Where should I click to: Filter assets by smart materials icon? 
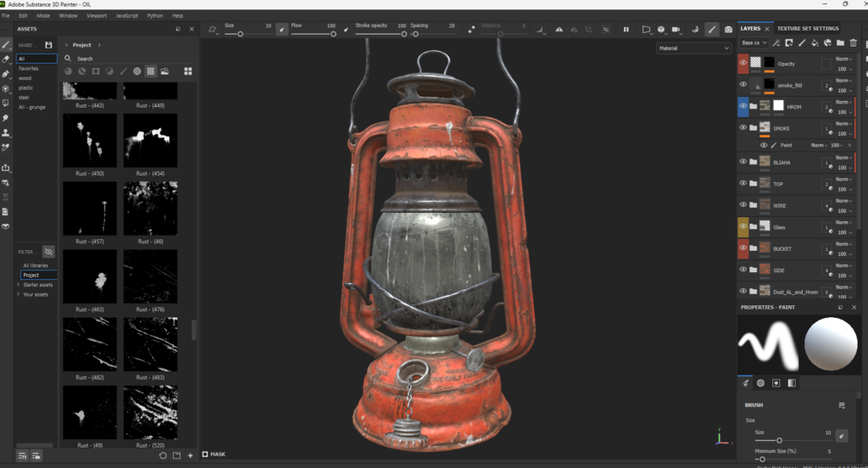pos(82,71)
